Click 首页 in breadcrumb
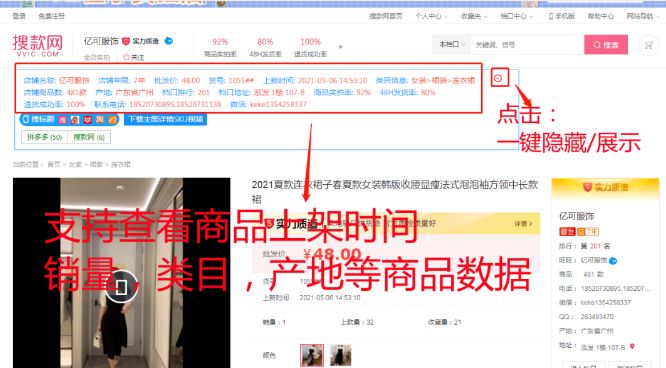Screen dimensions: 666x368 [x=54, y=164]
